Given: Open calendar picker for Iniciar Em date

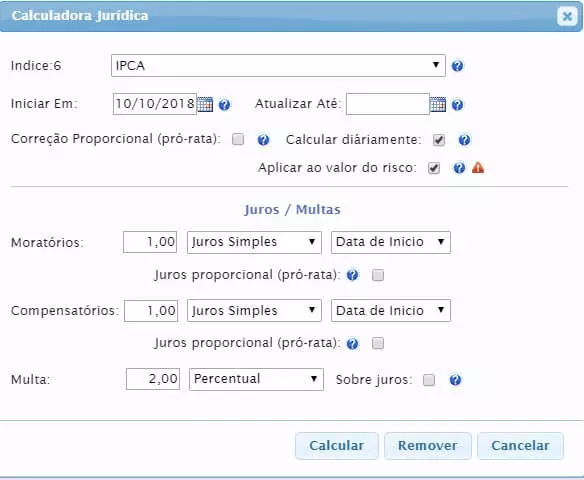Looking at the screenshot, I should tap(205, 104).
